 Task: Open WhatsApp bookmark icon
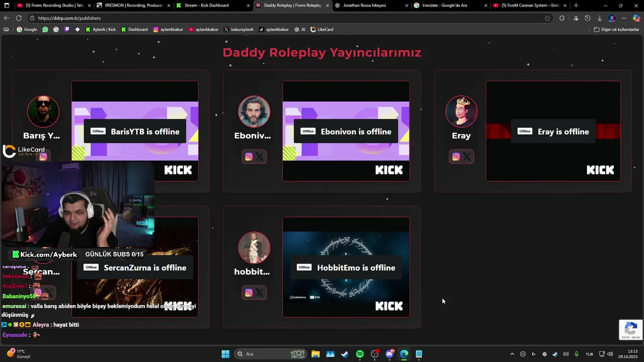(45, 30)
